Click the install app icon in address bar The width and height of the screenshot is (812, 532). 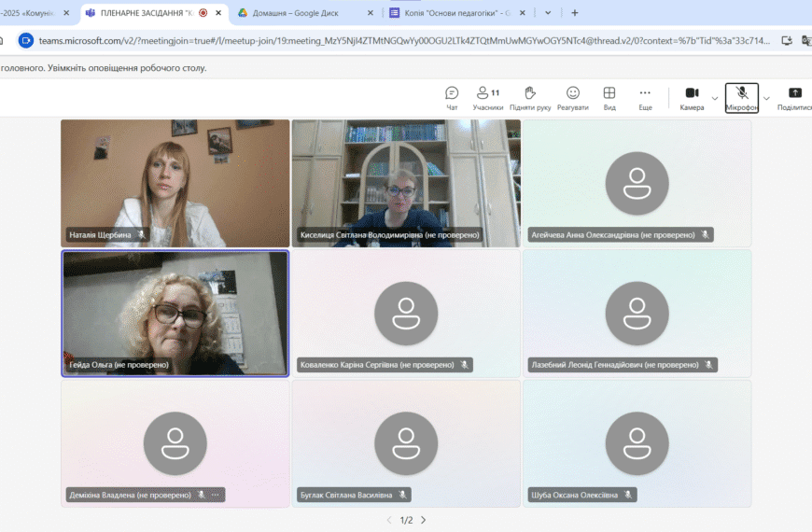click(x=787, y=40)
